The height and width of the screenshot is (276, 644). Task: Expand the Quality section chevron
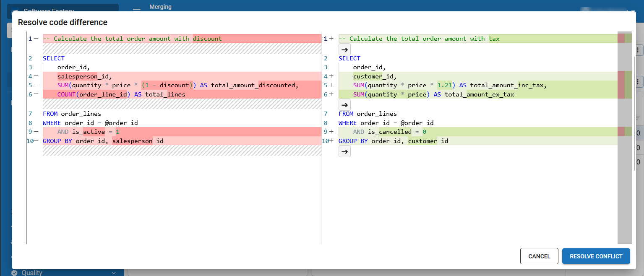click(114, 273)
